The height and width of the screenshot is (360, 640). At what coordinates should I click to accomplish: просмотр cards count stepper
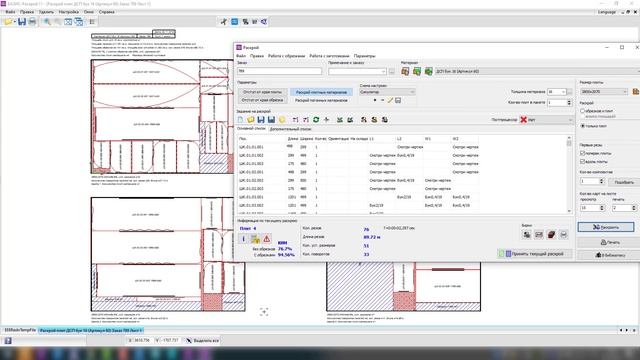coord(602,208)
